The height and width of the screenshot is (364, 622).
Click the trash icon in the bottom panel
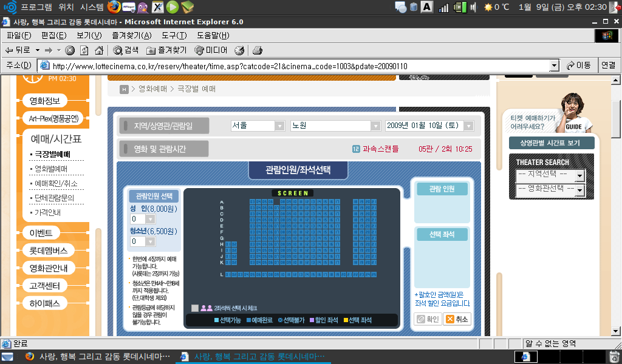pyautogui.click(x=615, y=357)
